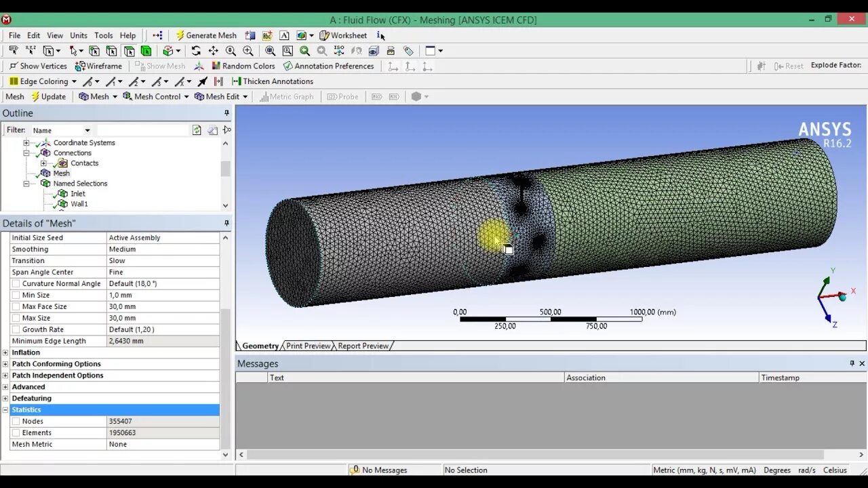Image resolution: width=868 pixels, height=488 pixels.
Task: Click the Coordinates (x,y,z) cursor icon
Action: tap(31, 51)
